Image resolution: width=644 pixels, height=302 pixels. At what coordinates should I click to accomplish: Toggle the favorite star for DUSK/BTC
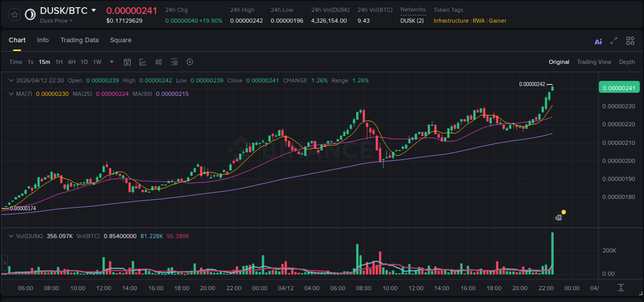coord(14,14)
